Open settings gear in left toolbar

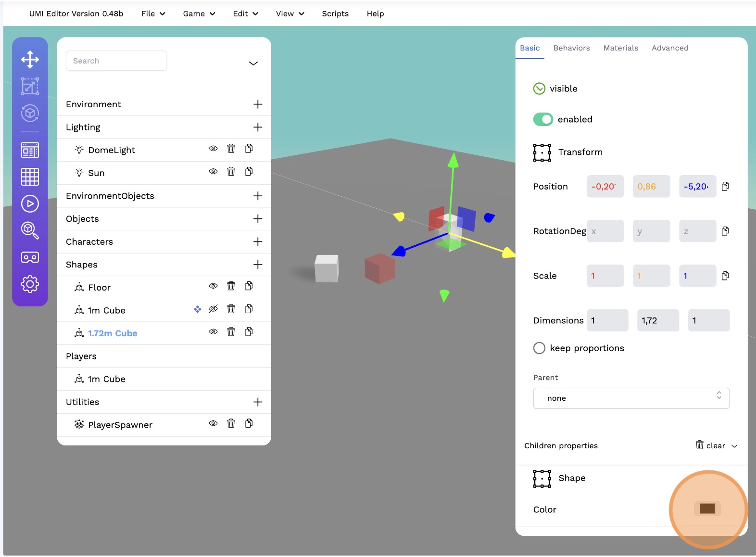pyautogui.click(x=30, y=284)
